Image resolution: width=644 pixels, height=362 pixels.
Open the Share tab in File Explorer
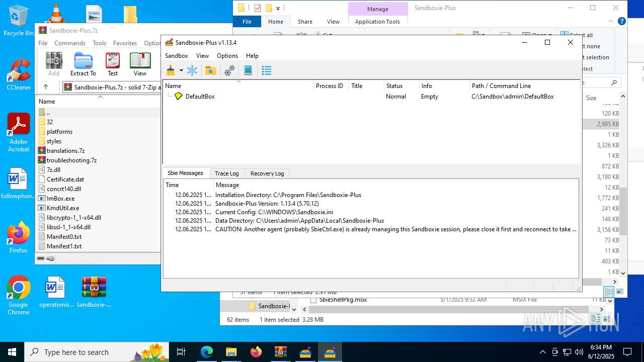click(305, 22)
